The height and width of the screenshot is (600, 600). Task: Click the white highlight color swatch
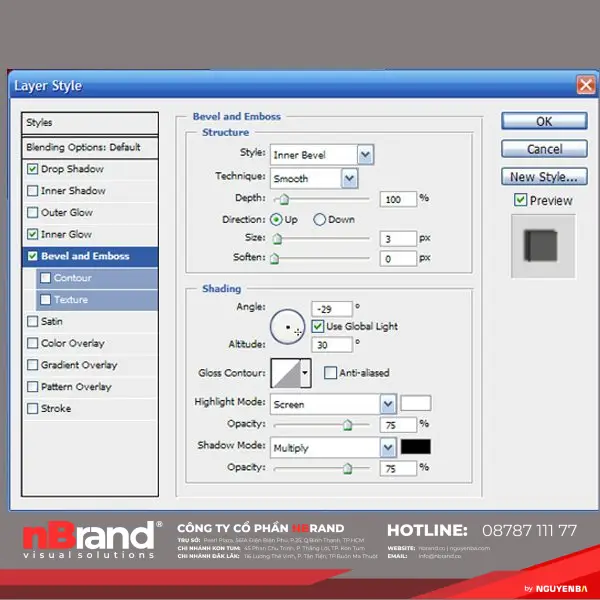click(415, 404)
